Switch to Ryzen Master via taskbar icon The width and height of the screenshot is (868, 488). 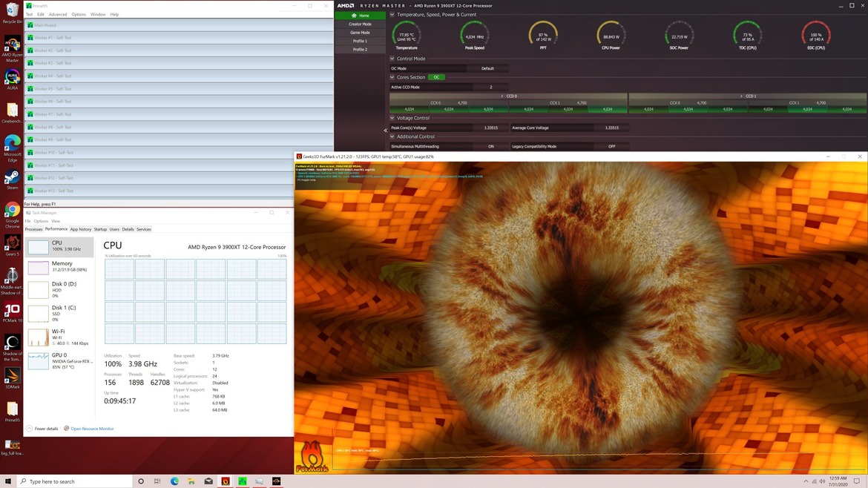point(276,481)
